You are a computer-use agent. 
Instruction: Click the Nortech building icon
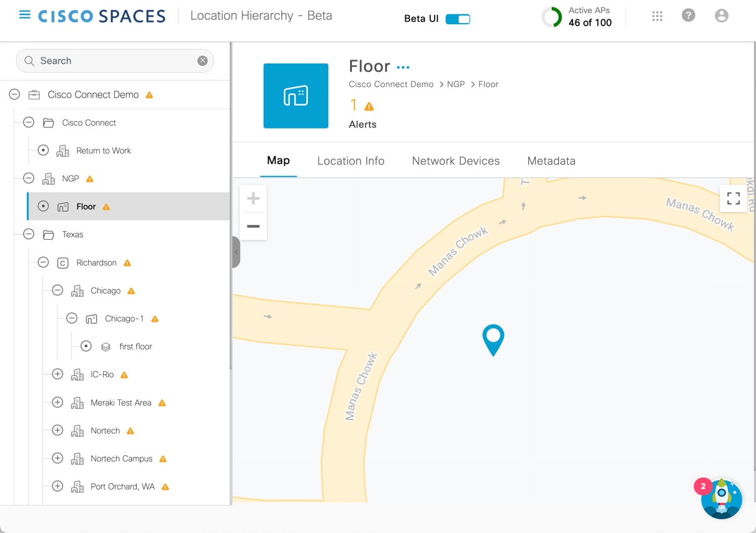click(x=77, y=430)
